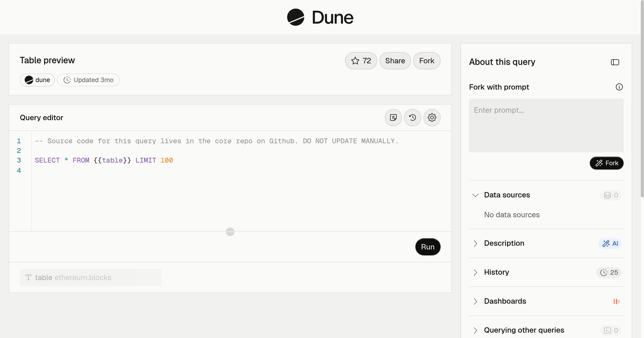This screenshot has width=644, height=338.
Task: Click the 'About this query' heading
Action: (502, 62)
